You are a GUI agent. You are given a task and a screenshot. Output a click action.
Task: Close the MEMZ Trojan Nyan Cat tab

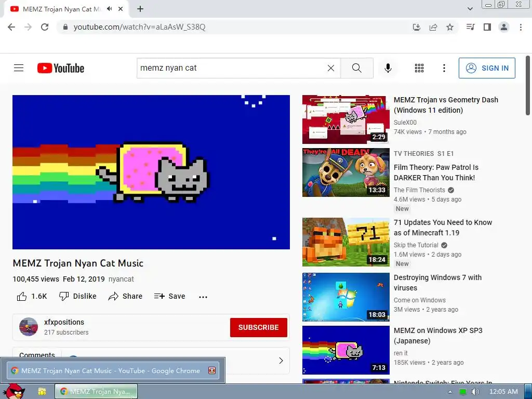(x=121, y=9)
